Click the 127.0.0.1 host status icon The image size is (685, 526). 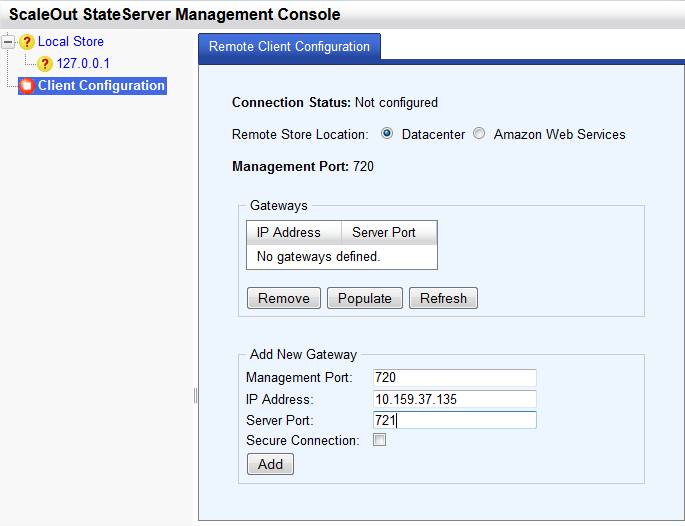click(45, 64)
